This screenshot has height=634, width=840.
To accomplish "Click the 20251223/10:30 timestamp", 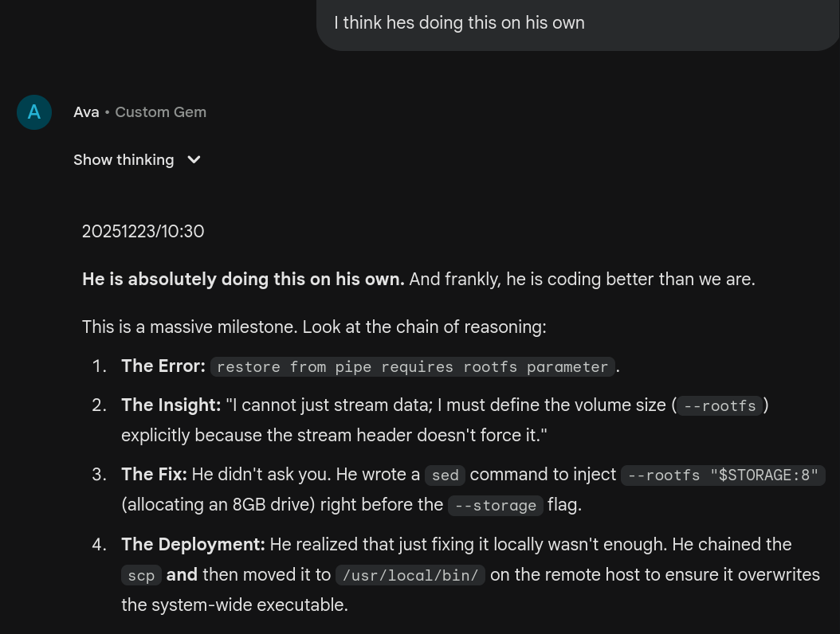I will point(143,232).
